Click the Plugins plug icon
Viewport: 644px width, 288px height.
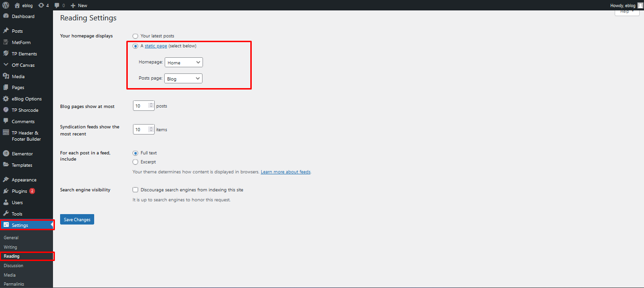pyautogui.click(x=6, y=191)
